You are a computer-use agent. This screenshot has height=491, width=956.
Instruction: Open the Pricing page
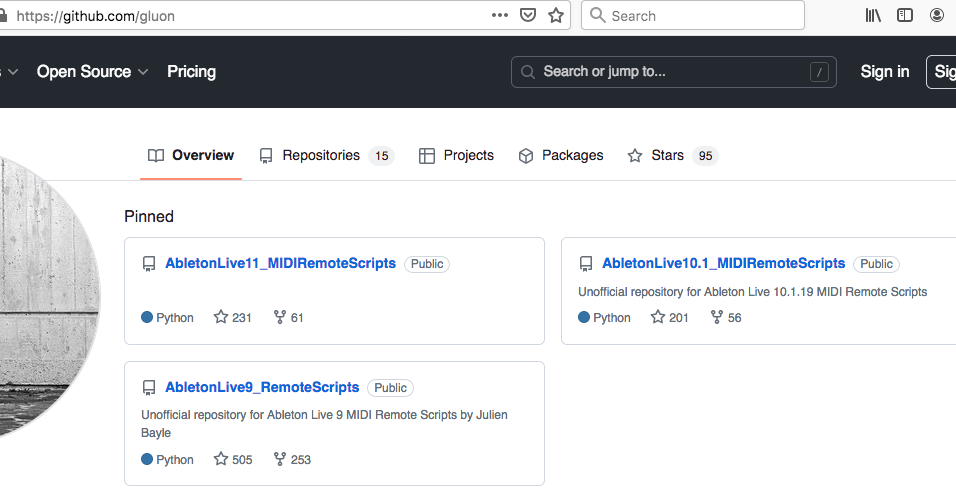191,71
